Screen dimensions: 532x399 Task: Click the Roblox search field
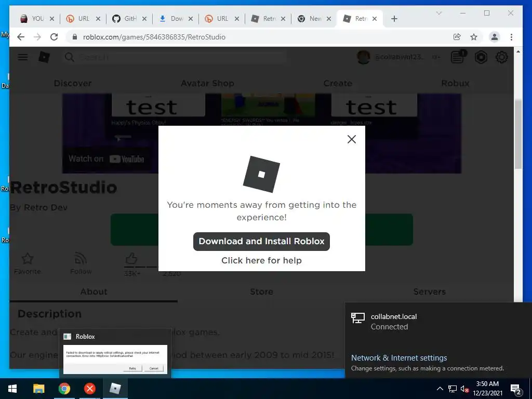[x=175, y=57]
